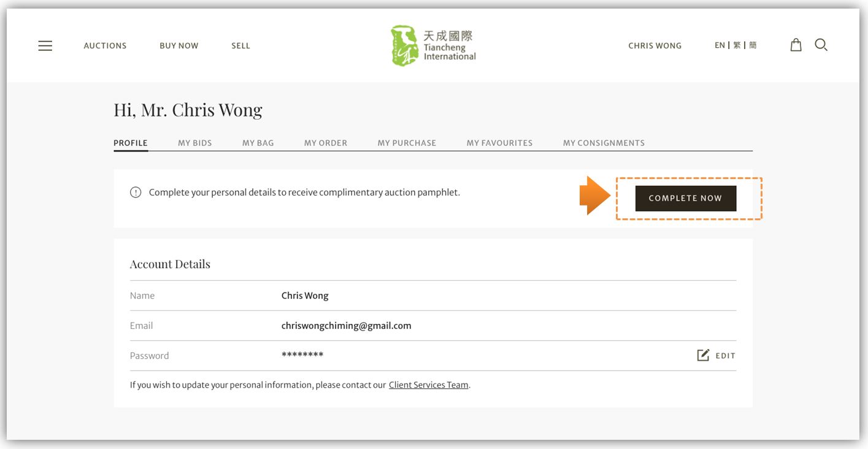
Task: Click the complimentary auction pamphlet notice text
Action: tap(304, 193)
